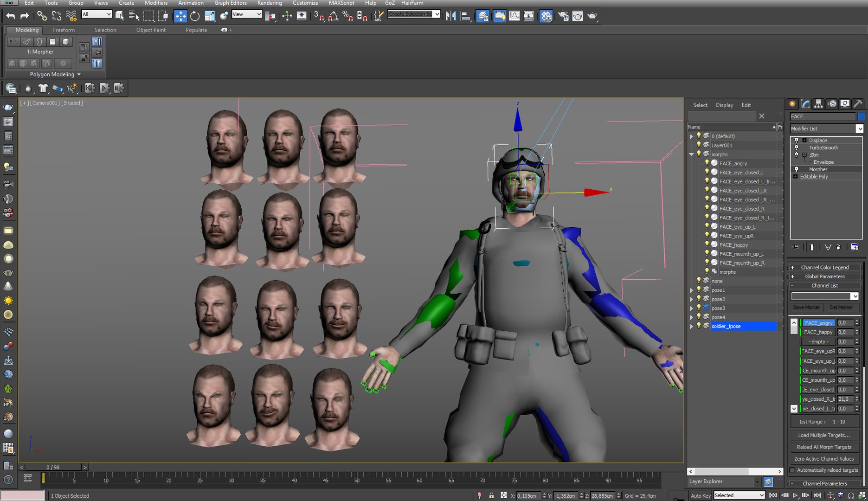868x501 pixels.
Task: Activate the Select and Scale tool
Action: click(210, 16)
